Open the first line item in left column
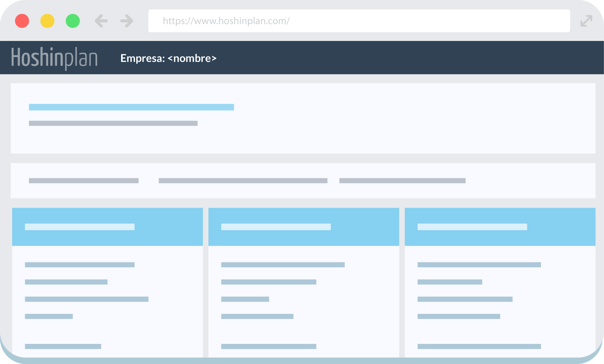Viewport: 604px width, 364px height. point(80,265)
